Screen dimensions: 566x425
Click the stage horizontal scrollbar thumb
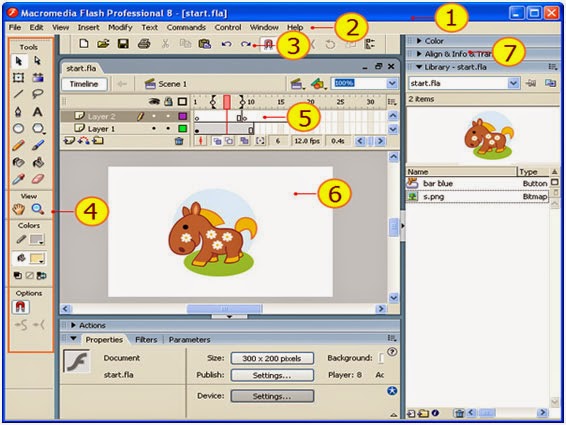(224, 309)
